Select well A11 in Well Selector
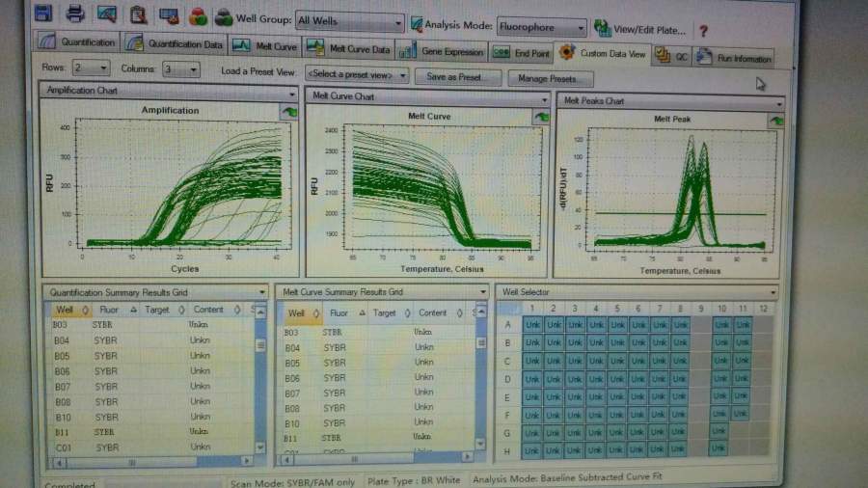The width and height of the screenshot is (868, 488). pyautogui.click(x=743, y=325)
